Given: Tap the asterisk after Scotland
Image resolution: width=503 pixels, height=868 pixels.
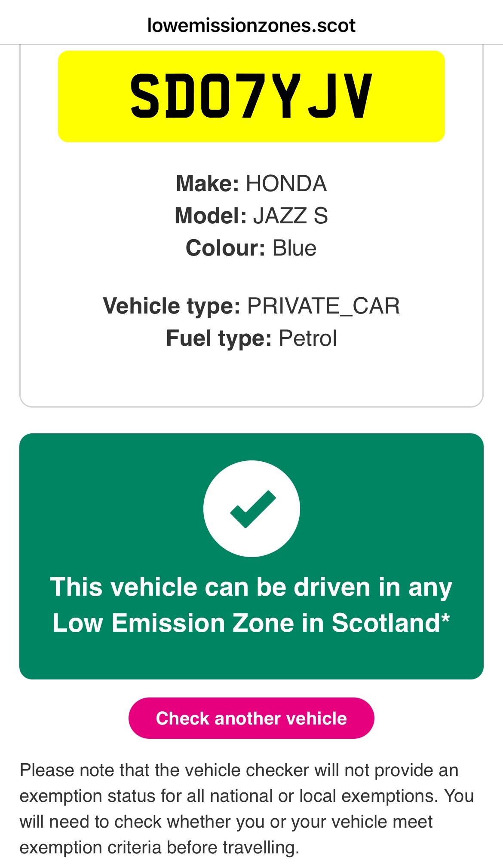Looking at the screenshot, I should click(445, 618).
